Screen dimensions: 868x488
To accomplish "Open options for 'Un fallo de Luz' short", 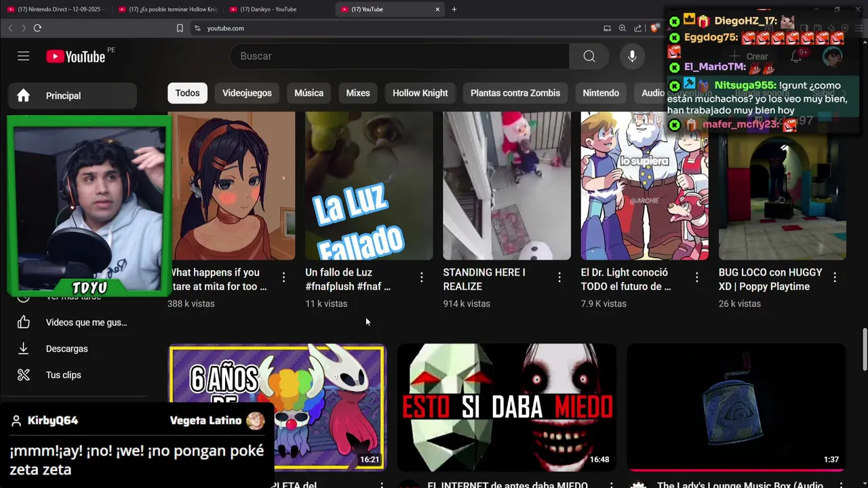I will 421,277.
